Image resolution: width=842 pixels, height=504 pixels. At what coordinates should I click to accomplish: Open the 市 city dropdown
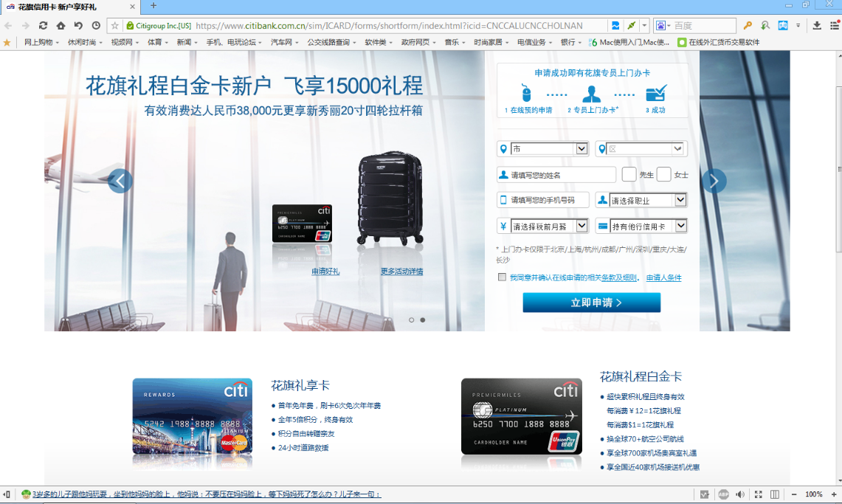[549, 148]
